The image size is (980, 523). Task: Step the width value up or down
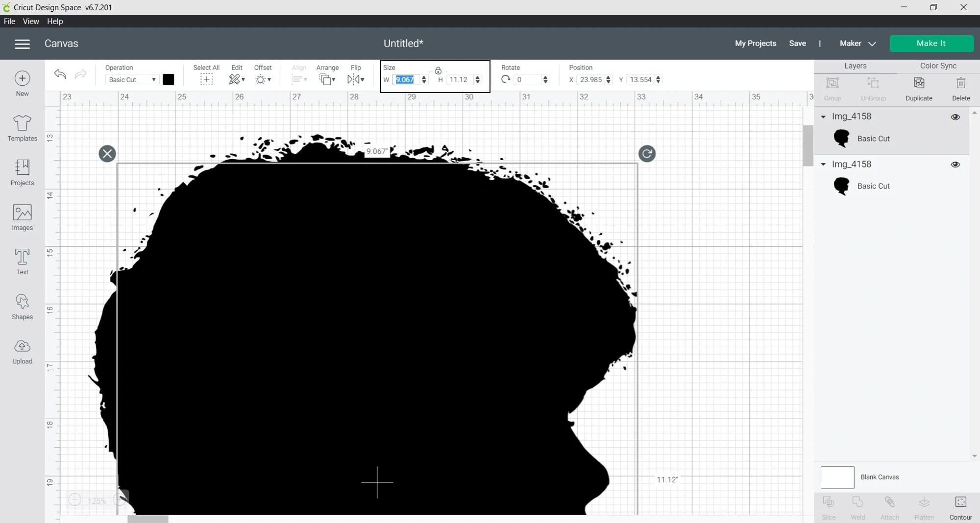424,80
